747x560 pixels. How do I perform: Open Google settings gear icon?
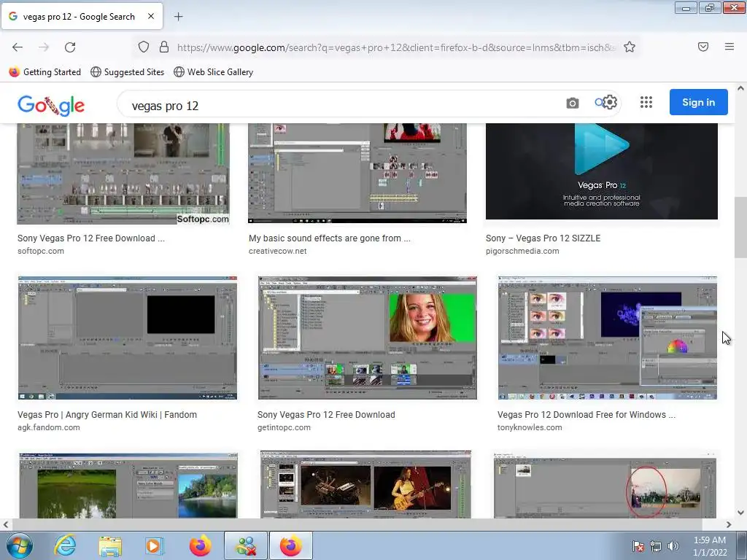(609, 102)
